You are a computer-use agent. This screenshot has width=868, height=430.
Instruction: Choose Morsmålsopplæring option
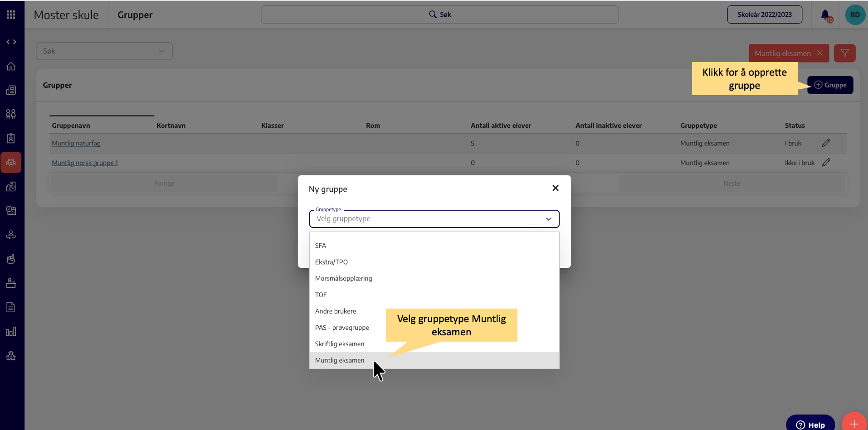coord(434,278)
